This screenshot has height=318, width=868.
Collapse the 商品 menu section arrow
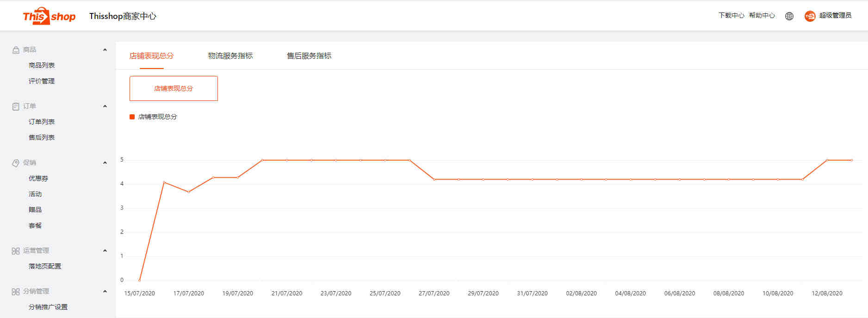pos(105,50)
